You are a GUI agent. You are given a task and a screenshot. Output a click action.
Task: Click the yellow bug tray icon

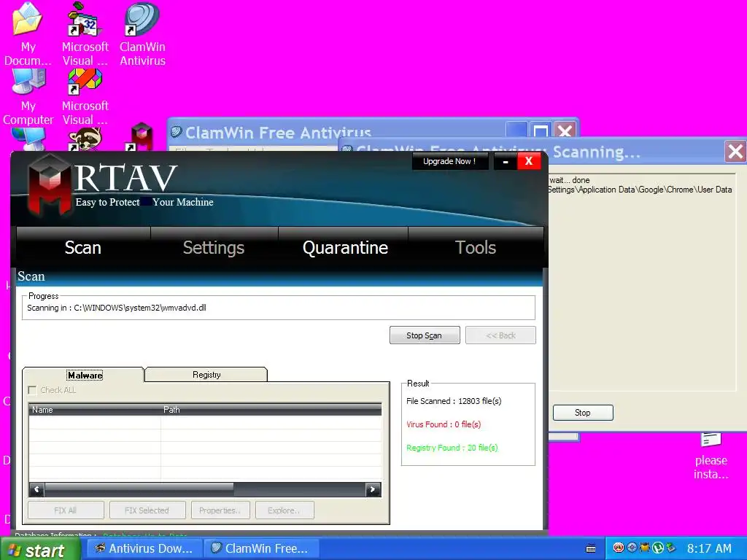(x=645, y=548)
